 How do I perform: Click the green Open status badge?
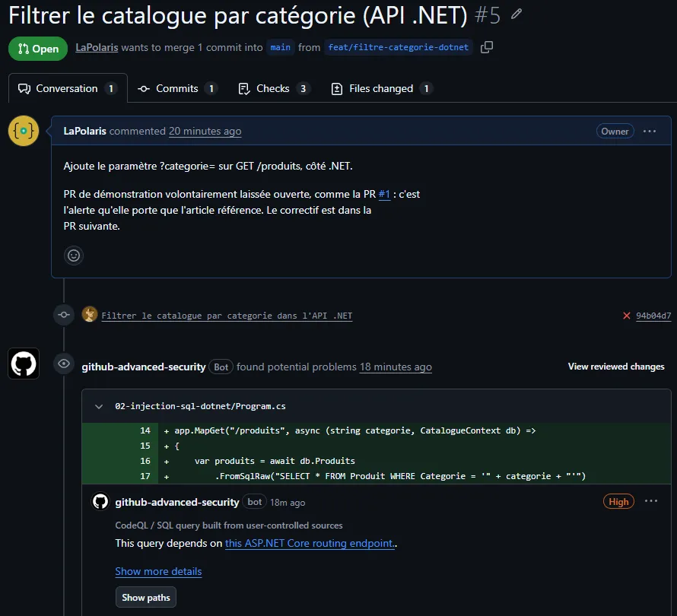38,49
